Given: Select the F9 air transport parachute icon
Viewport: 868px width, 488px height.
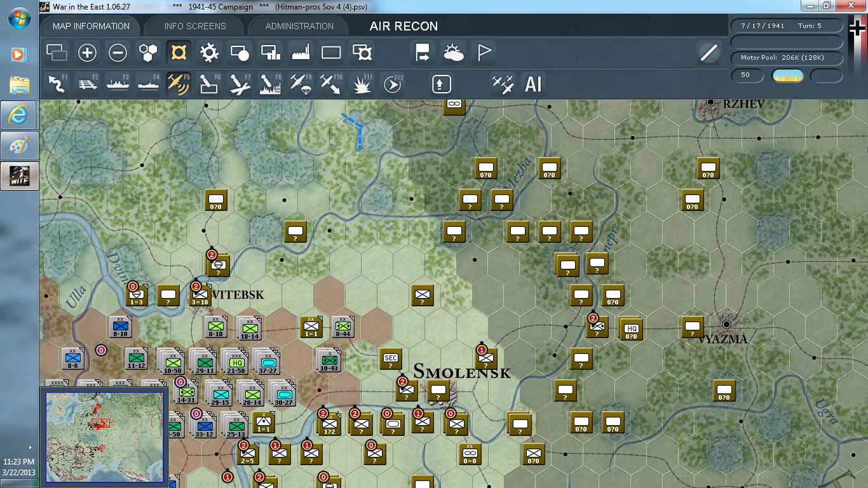Looking at the screenshot, I should point(301,84).
